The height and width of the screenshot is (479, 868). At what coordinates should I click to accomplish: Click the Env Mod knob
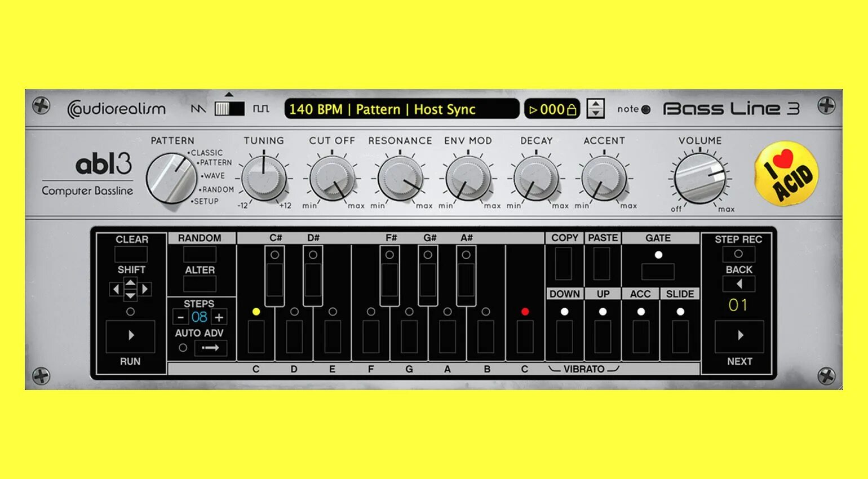[468, 178]
